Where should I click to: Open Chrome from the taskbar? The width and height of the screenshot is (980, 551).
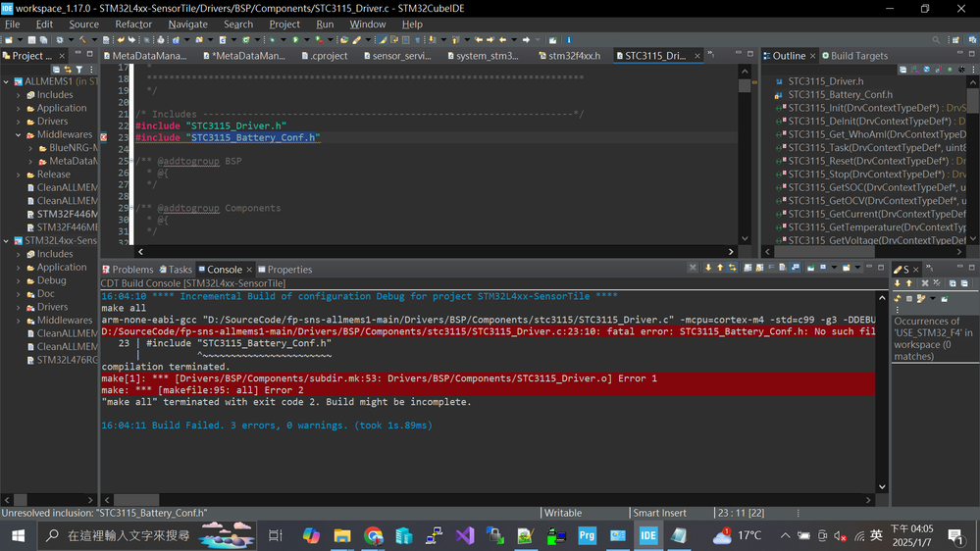[373, 536]
